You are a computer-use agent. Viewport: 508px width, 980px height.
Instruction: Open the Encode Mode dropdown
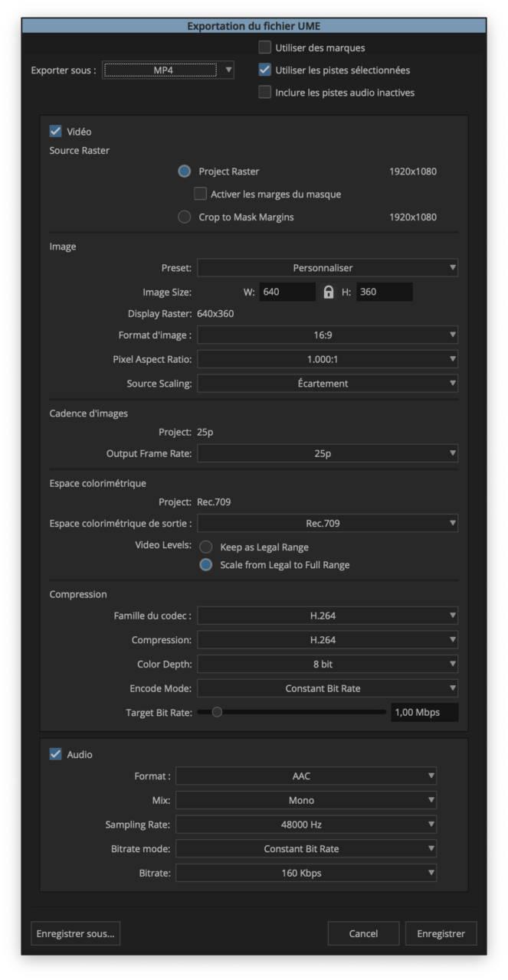[x=327, y=688]
